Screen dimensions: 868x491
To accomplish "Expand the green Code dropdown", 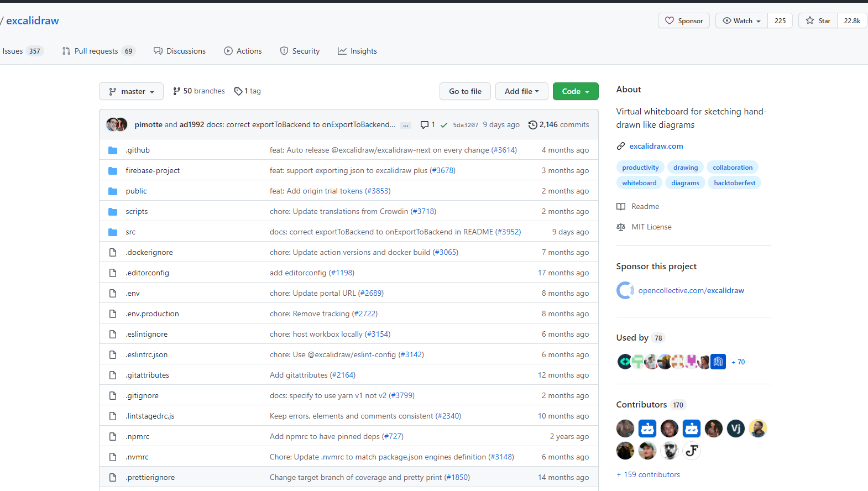I will click(x=576, y=91).
